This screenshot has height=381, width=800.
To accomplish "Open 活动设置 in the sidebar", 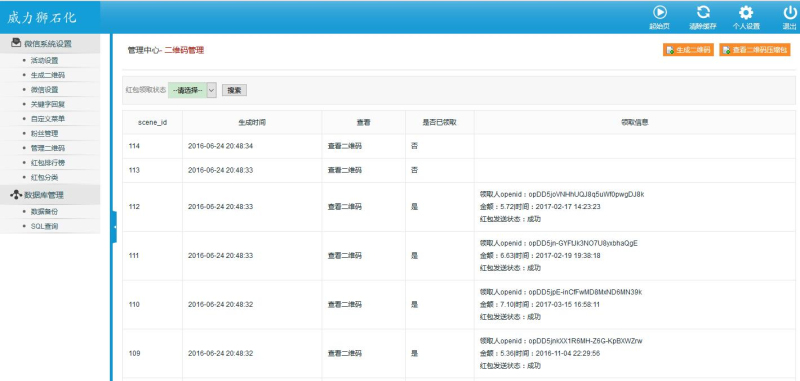I will (x=44, y=60).
